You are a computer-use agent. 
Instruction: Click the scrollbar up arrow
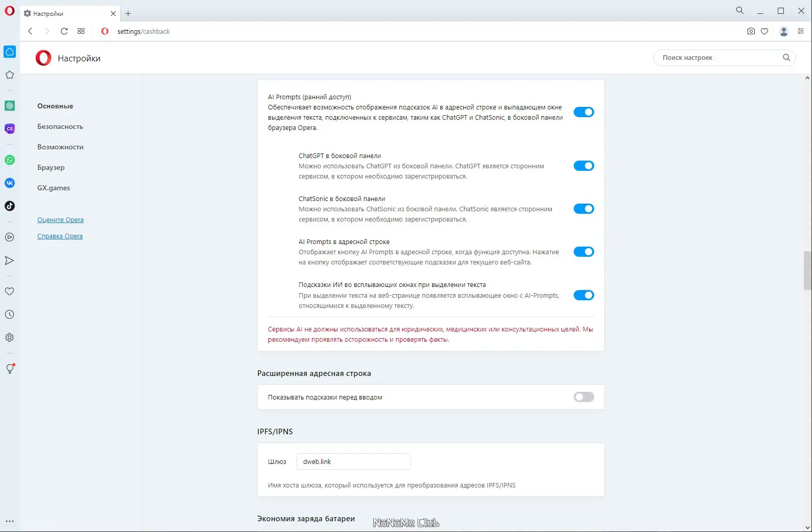coord(807,78)
